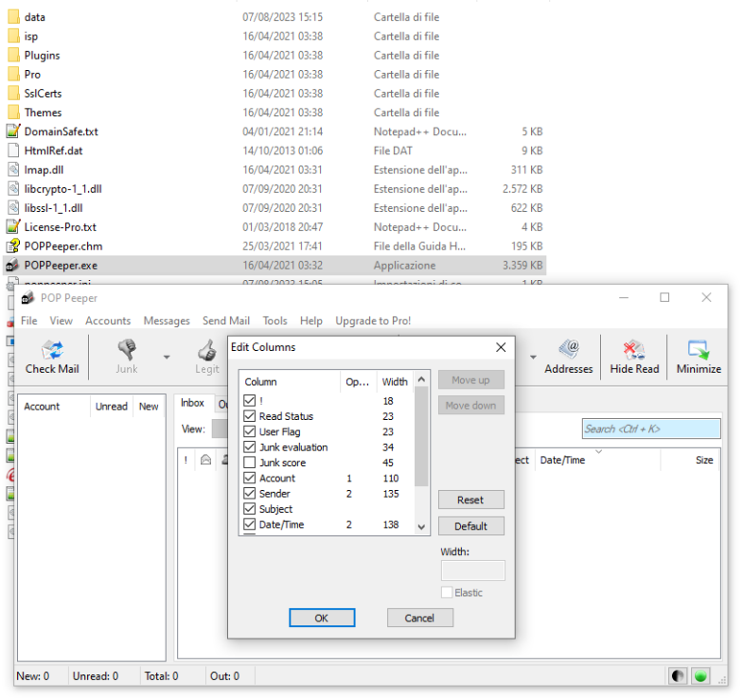Click the Hide Read toolbar icon
This screenshot has height=700, width=744.
pos(634,350)
